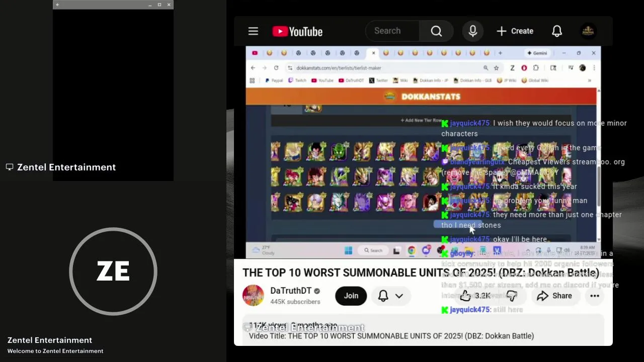This screenshot has width=644, height=362.
Task: Open the Dokkan Info - GLB bookmark
Action: 472,80
